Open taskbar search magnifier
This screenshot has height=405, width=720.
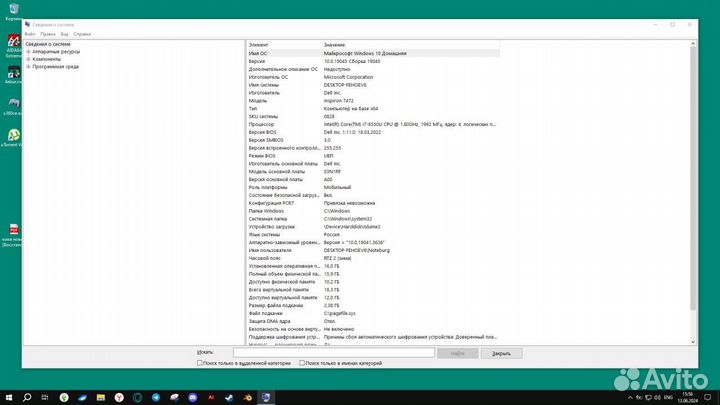coord(27,397)
